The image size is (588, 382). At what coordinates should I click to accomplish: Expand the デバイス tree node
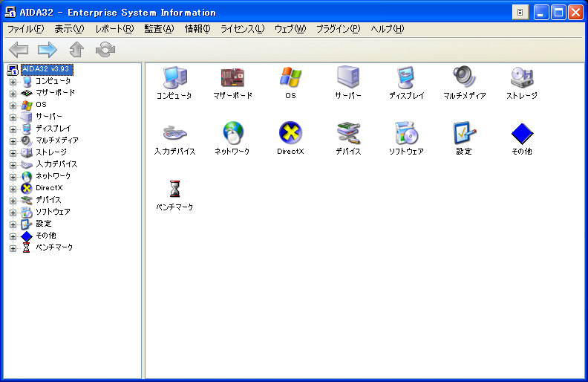(x=13, y=200)
